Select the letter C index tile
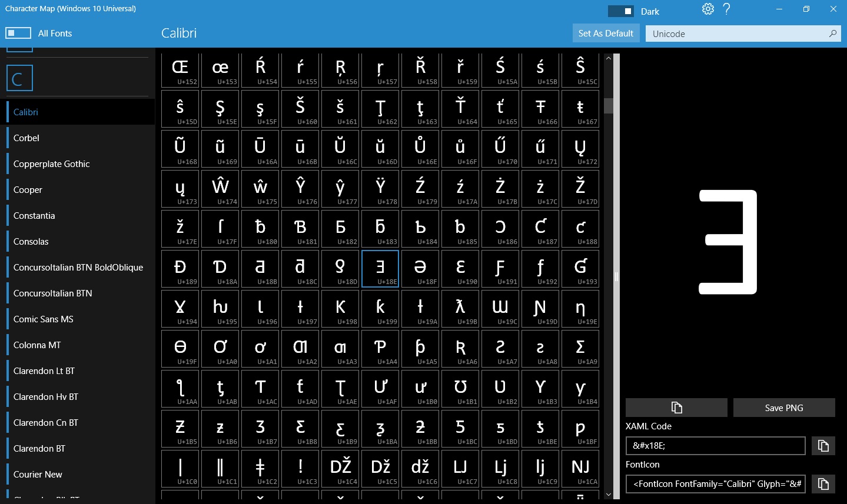This screenshot has height=504, width=847. (x=19, y=78)
